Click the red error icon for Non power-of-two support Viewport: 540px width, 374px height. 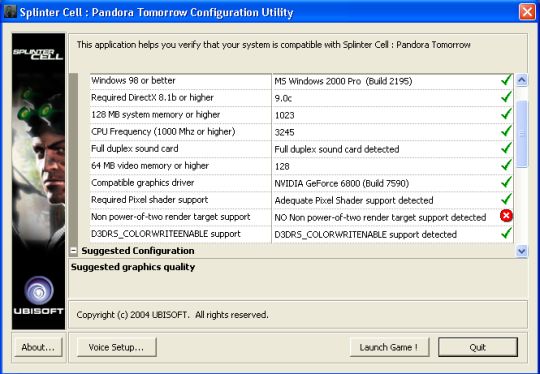(x=506, y=216)
